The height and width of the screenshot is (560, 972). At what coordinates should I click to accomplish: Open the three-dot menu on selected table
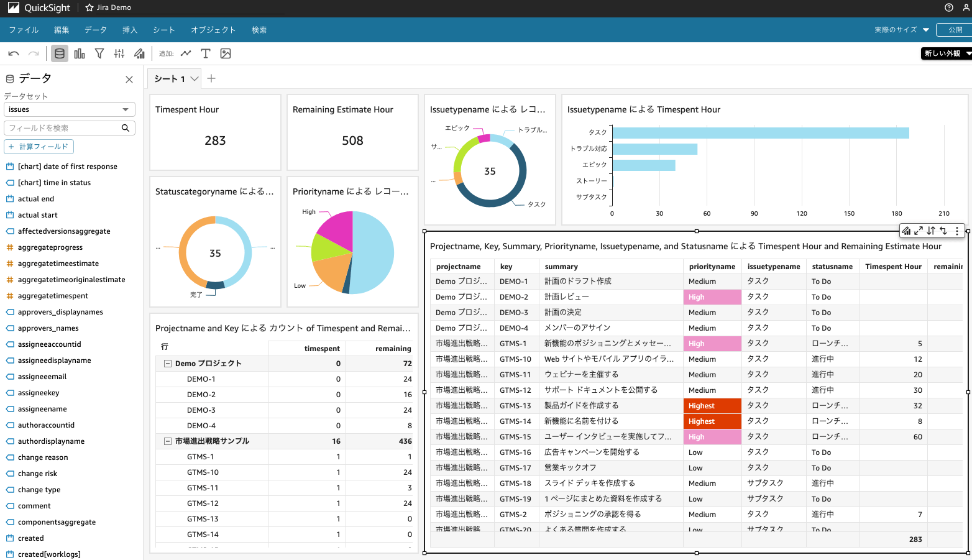click(957, 231)
